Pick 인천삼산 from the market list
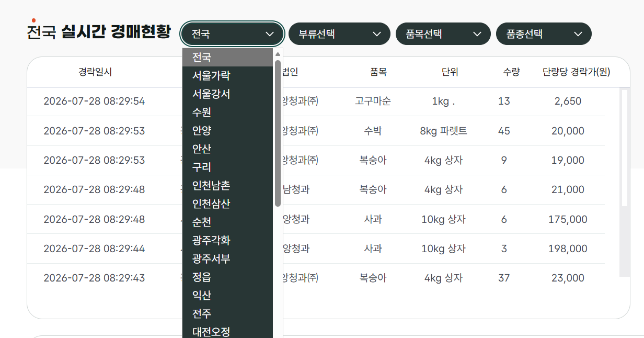644x338 pixels. click(x=227, y=204)
